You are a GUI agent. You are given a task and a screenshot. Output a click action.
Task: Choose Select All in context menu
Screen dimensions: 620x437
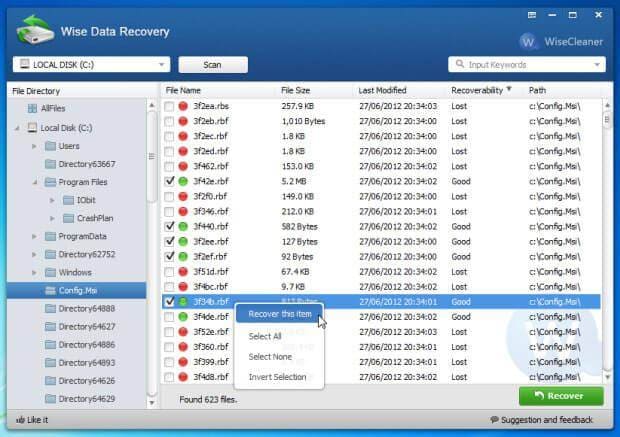(x=265, y=336)
